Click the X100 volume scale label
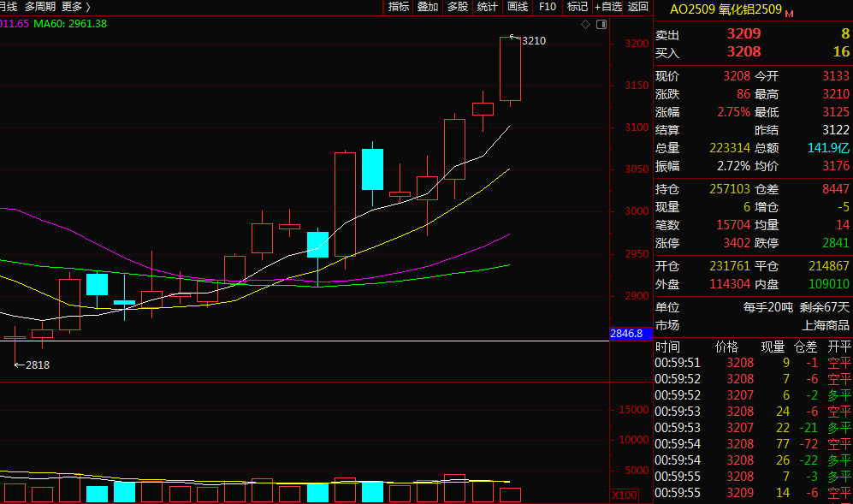853x504 pixels. pos(624,496)
